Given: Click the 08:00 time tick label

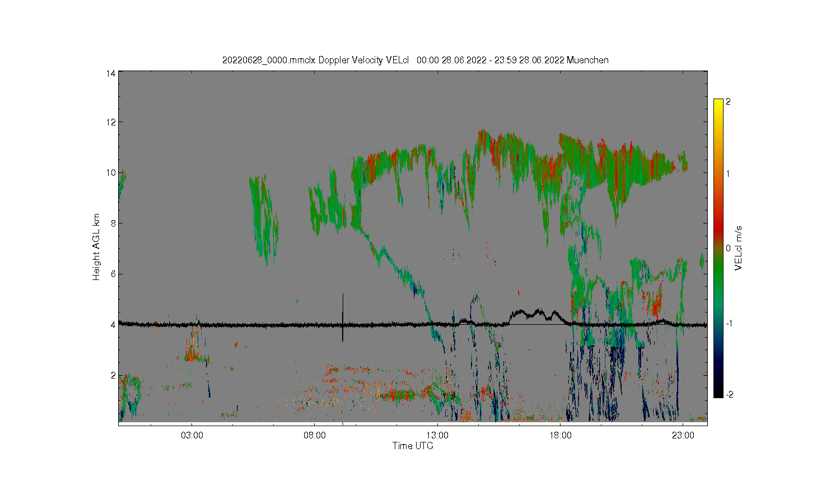Looking at the screenshot, I should pyautogui.click(x=315, y=435).
